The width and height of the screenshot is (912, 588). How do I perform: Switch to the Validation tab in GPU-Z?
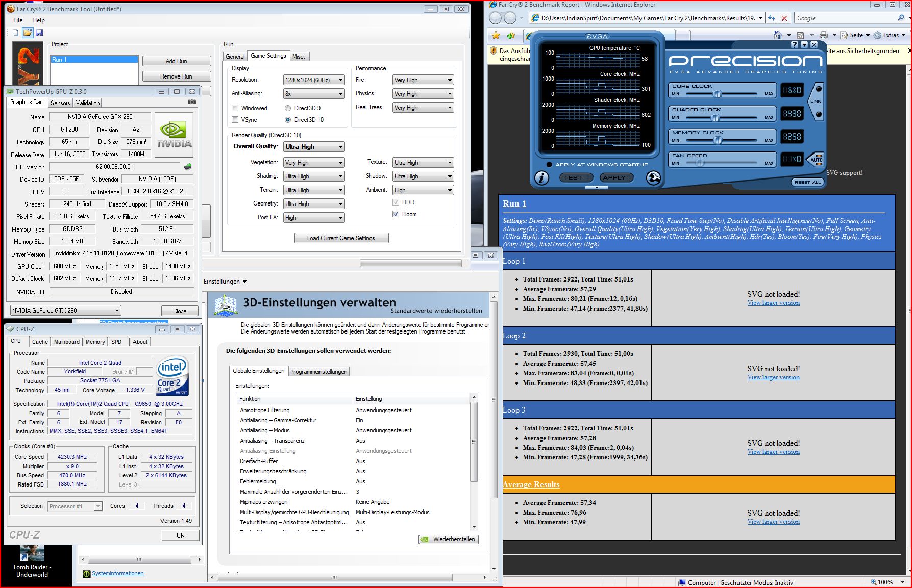pos(88,103)
